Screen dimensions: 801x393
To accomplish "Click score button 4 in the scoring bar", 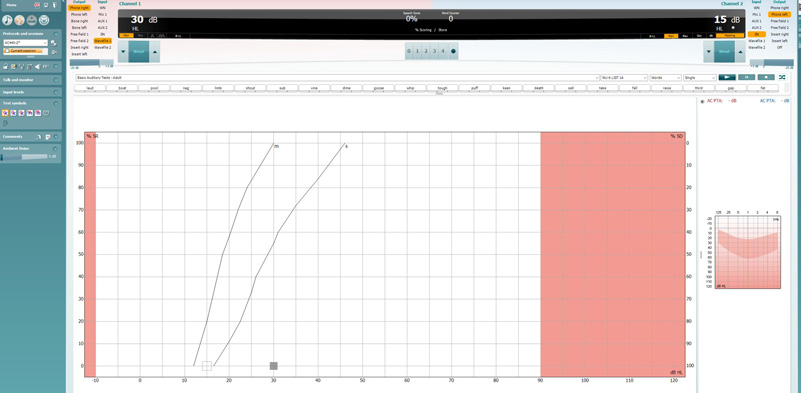I will click(x=443, y=52).
